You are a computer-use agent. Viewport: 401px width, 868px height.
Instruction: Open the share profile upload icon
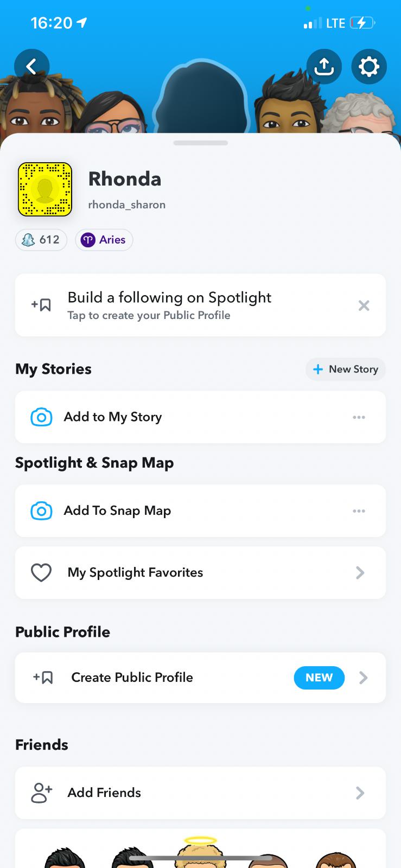click(324, 67)
